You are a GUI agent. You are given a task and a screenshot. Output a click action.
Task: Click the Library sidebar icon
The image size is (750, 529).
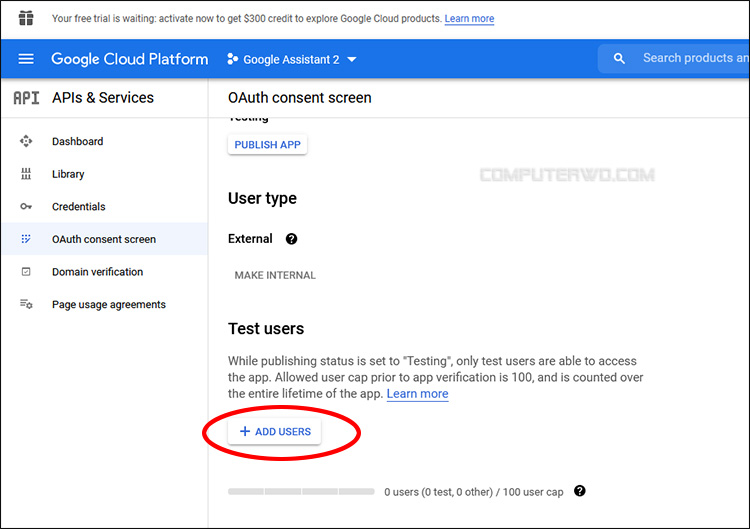tap(26, 174)
